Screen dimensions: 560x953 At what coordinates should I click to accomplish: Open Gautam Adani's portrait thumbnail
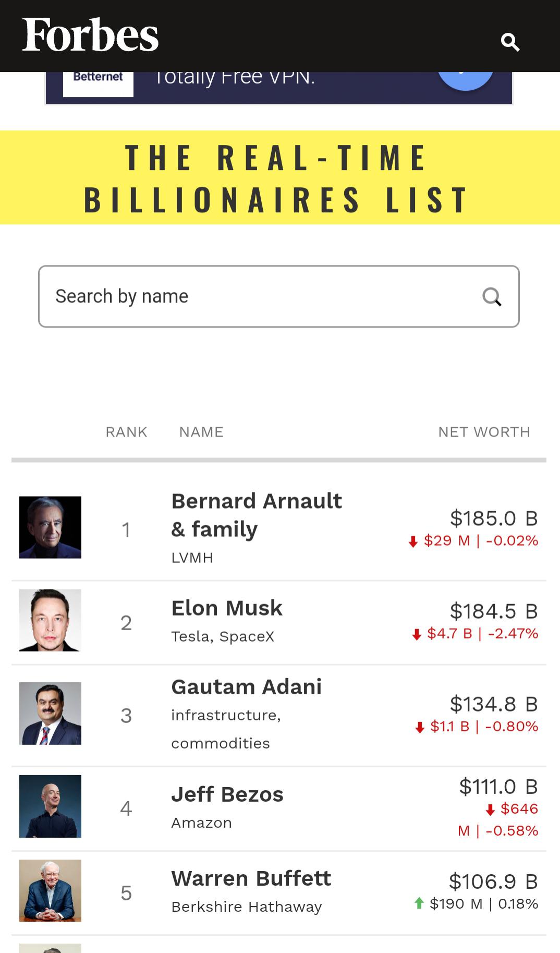tap(50, 713)
